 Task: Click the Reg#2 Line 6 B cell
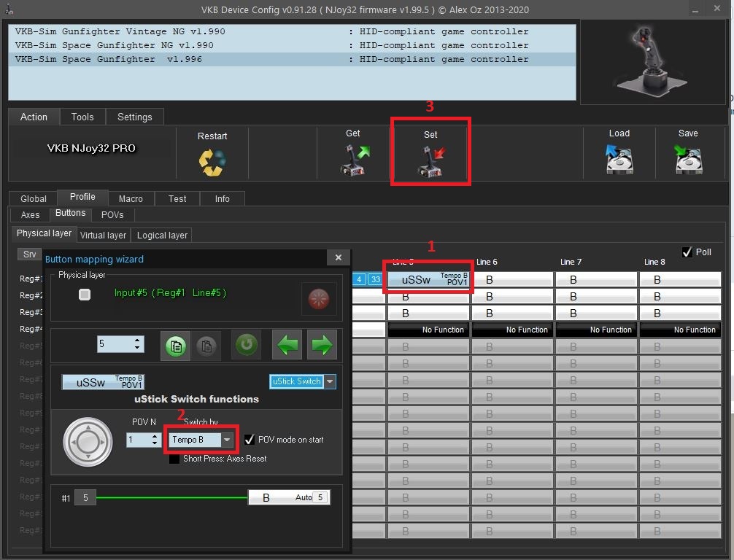(x=513, y=297)
